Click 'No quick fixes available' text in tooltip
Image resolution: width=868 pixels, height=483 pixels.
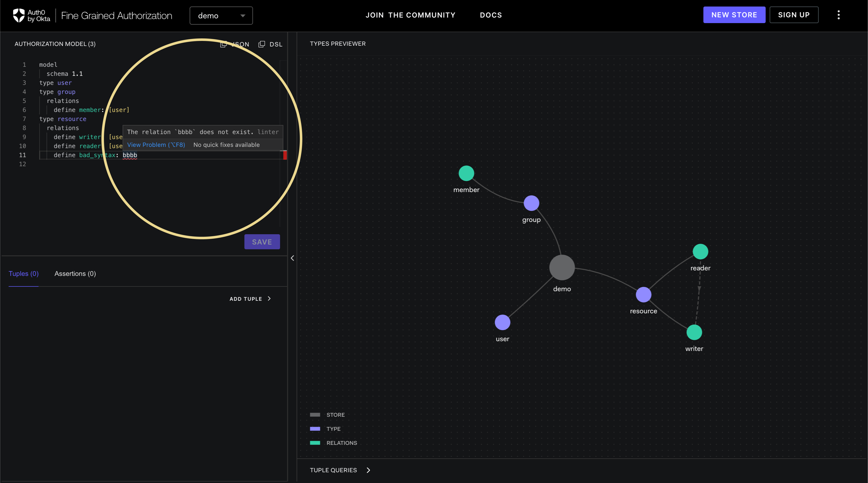[226, 145]
